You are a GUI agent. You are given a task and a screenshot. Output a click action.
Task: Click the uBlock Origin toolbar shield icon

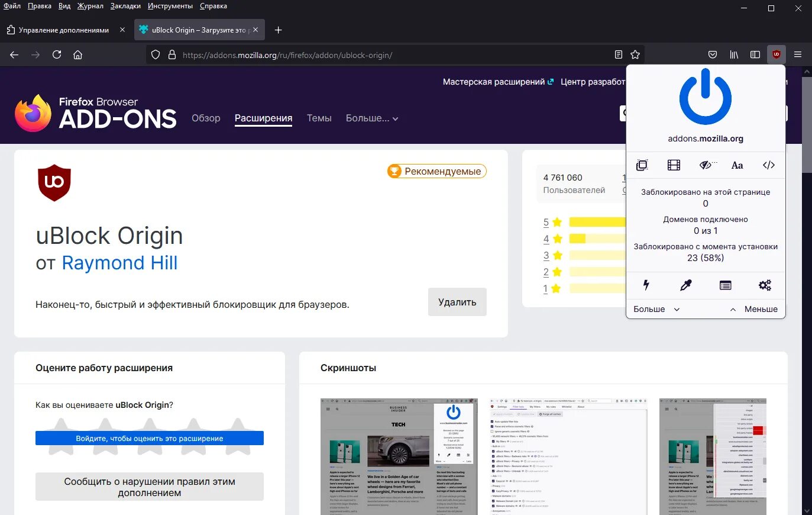click(x=776, y=54)
